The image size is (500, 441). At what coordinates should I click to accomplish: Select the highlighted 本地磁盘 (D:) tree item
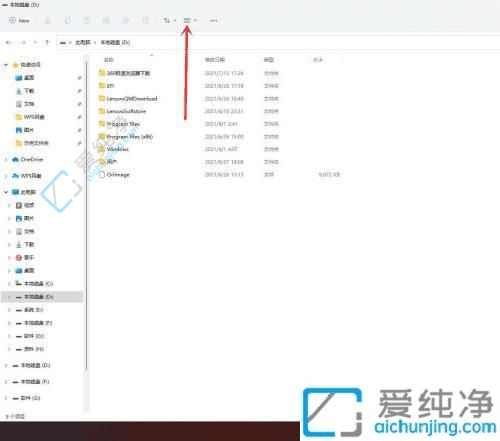click(x=42, y=297)
